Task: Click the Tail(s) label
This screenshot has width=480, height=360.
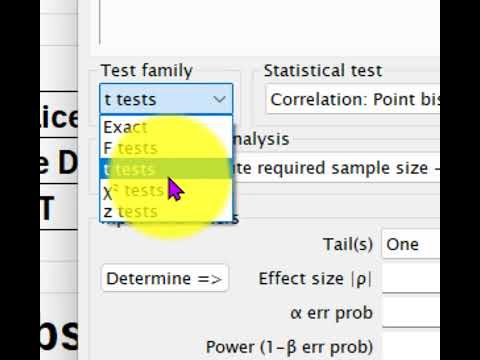Action: 348,244
